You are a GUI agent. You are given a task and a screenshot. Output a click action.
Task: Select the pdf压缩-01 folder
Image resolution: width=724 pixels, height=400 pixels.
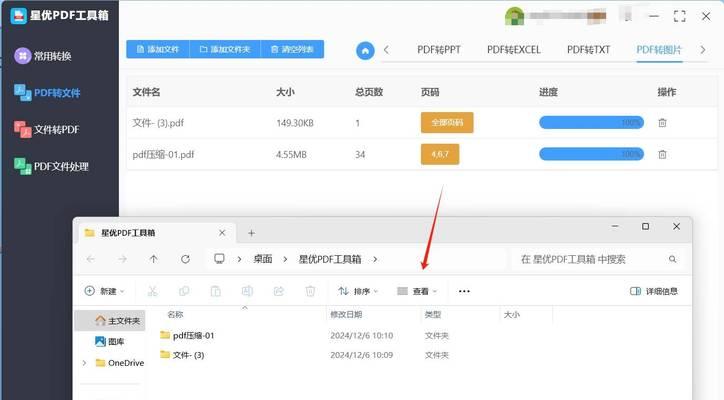(x=187, y=335)
